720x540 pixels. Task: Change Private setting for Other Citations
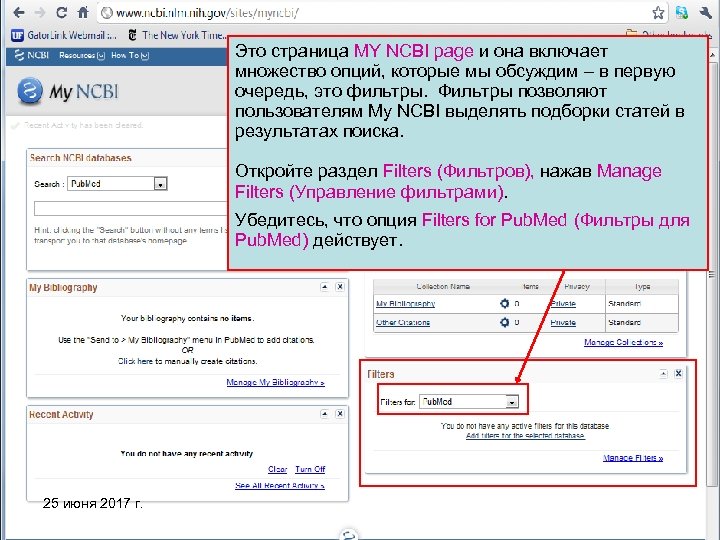tap(563, 322)
